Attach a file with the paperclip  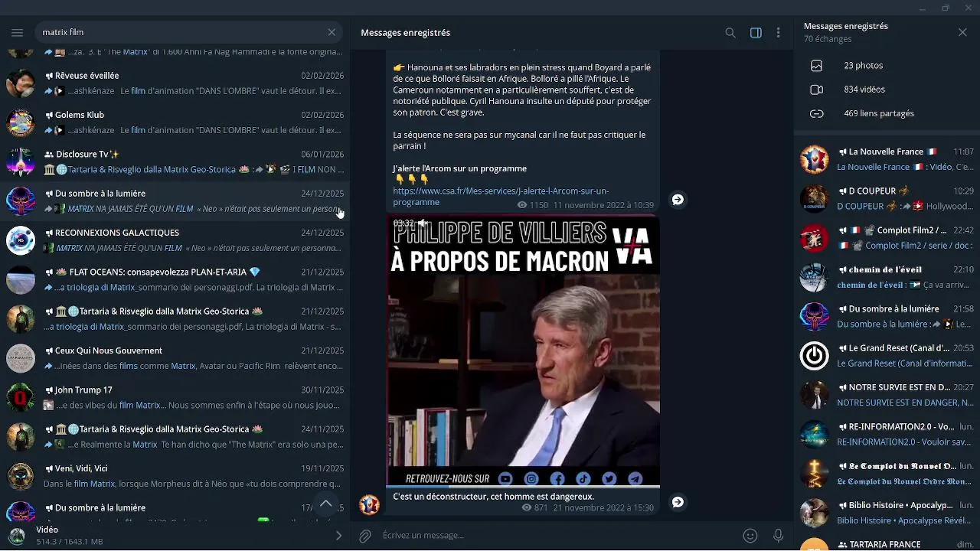click(365, 536)
